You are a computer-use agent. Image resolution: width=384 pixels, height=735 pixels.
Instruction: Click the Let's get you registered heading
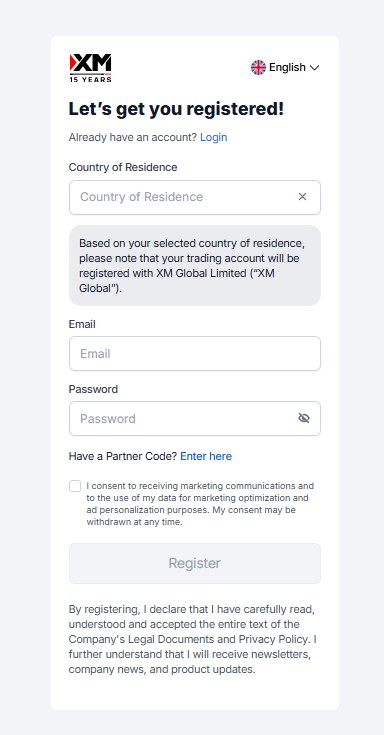pyautogui.click(x=176, y=109)
